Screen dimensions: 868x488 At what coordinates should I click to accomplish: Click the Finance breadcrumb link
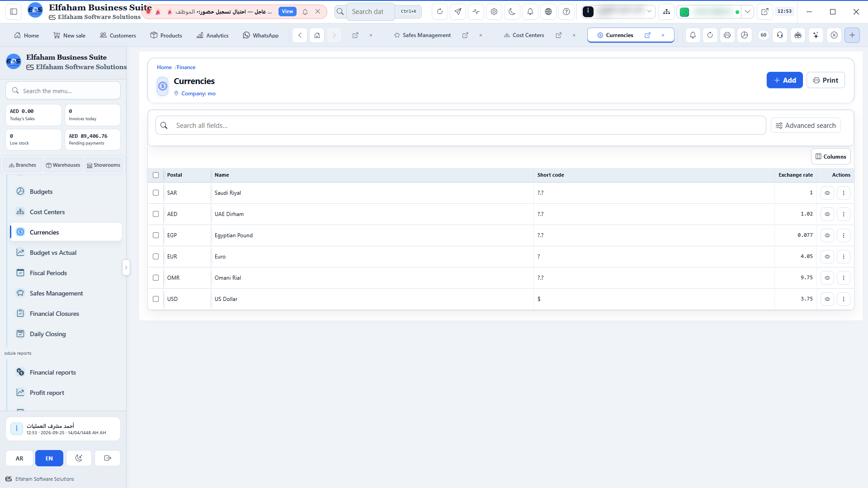click(x=186, y=67)
